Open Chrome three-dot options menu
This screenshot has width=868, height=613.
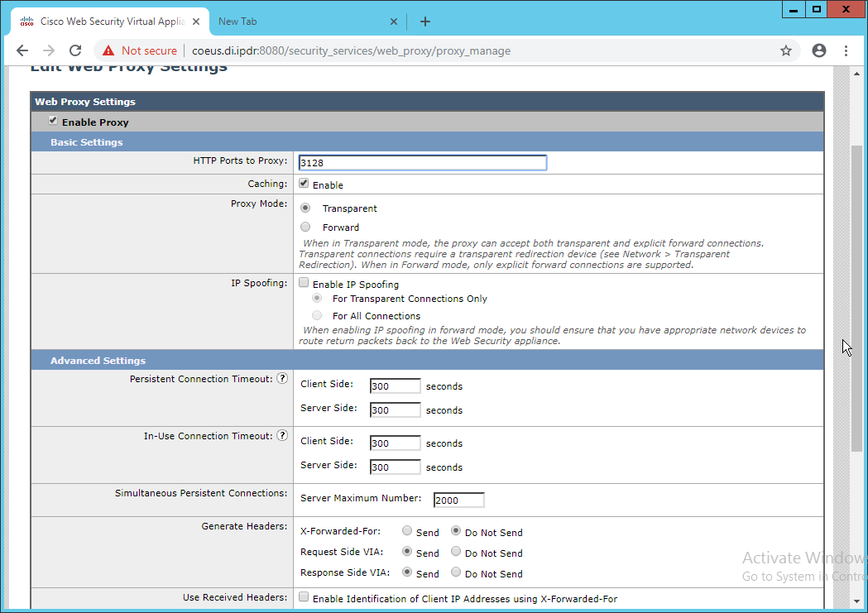click(846, 51)
